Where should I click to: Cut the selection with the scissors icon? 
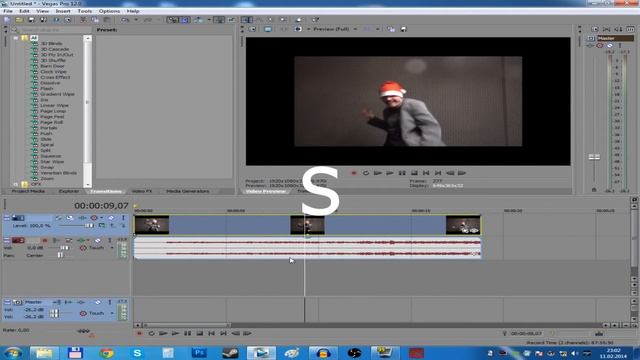click(83, 20)
